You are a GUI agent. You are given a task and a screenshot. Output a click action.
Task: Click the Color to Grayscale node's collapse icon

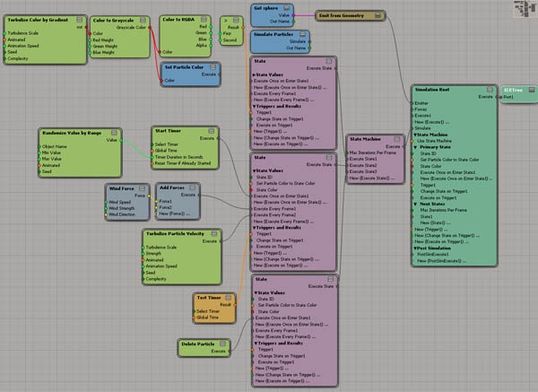click(x=143, y=21)
